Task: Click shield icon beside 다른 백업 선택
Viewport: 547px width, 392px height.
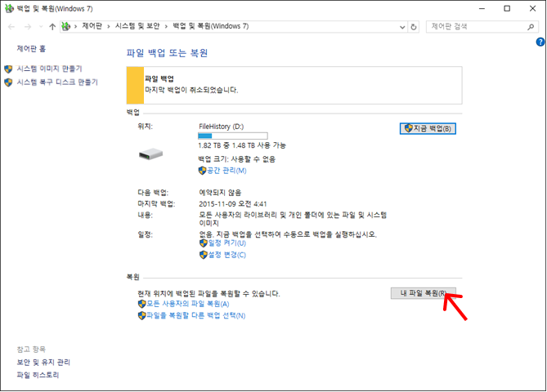Action: coord(141,316)
